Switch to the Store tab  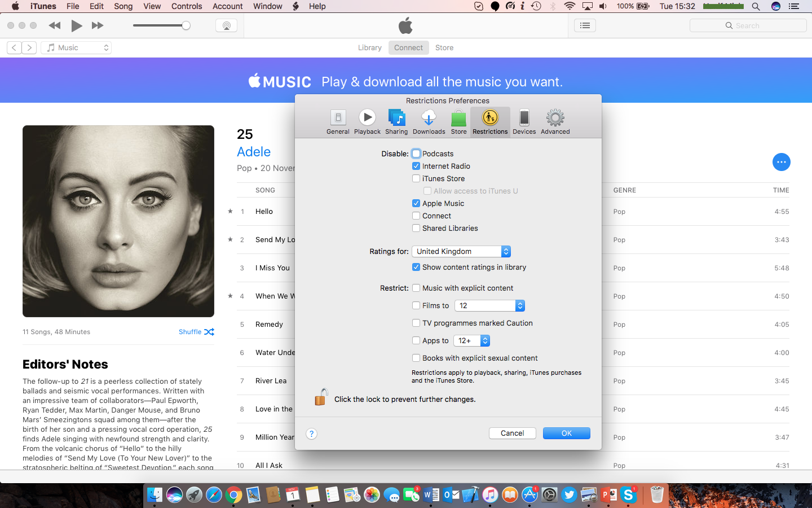(444, 48)
